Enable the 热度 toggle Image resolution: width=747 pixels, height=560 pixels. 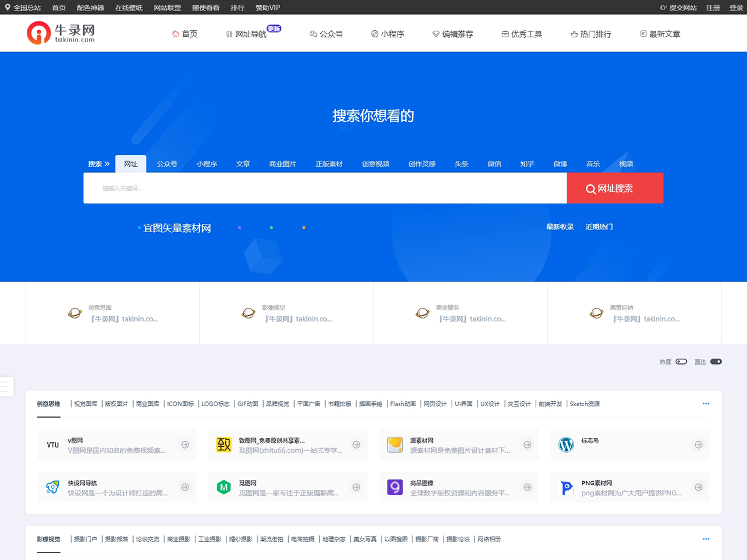(x=681, y=362)
